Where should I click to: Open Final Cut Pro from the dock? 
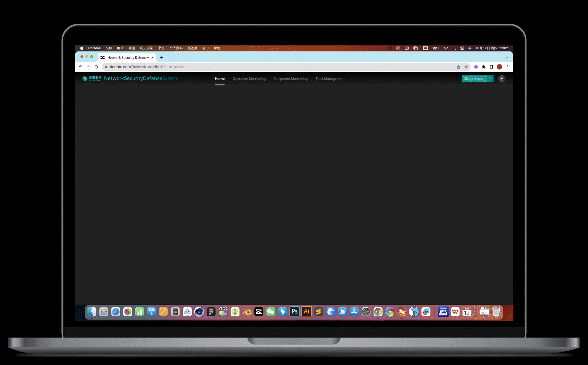(x=223, y=312)
